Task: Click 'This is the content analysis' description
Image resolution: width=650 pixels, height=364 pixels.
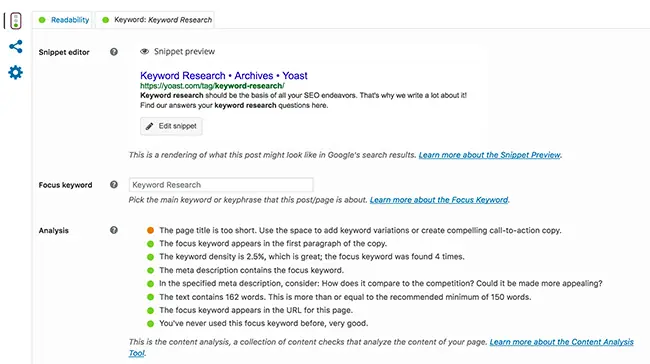Action: 308,342
